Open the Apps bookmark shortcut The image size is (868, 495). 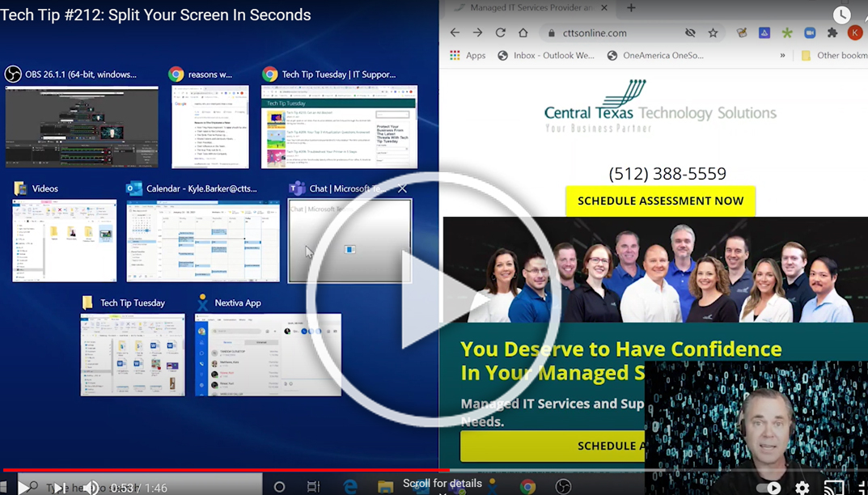[468, 55]
